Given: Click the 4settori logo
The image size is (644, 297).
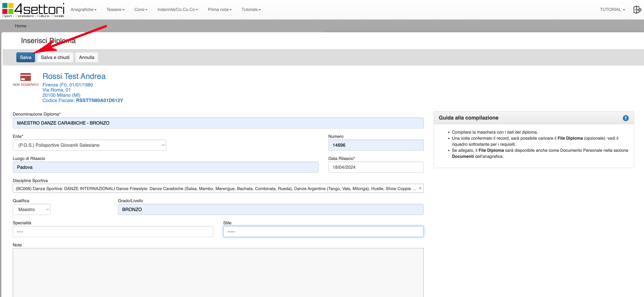Looking at the screenshot, I should 33,10.
